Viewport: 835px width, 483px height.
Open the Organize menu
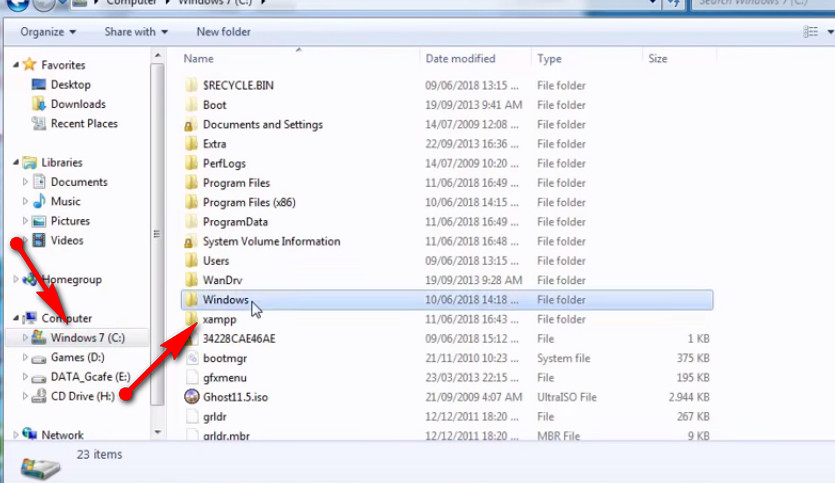tap(48, 32)
